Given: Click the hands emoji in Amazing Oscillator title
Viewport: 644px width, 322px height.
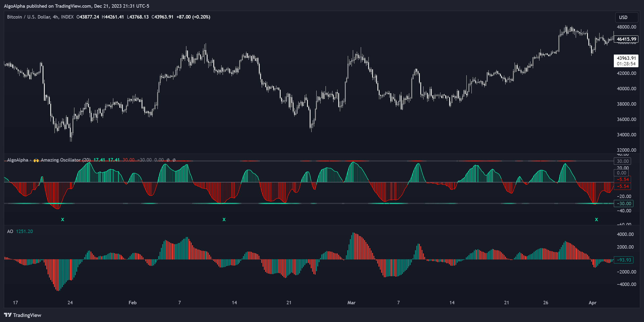Looking at the screenshot, I should [36, 160].
